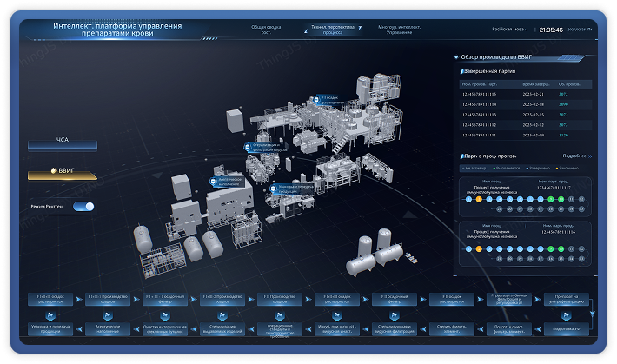
Task: Select the ВВИГ product button
Action: [x=63, y=174]
